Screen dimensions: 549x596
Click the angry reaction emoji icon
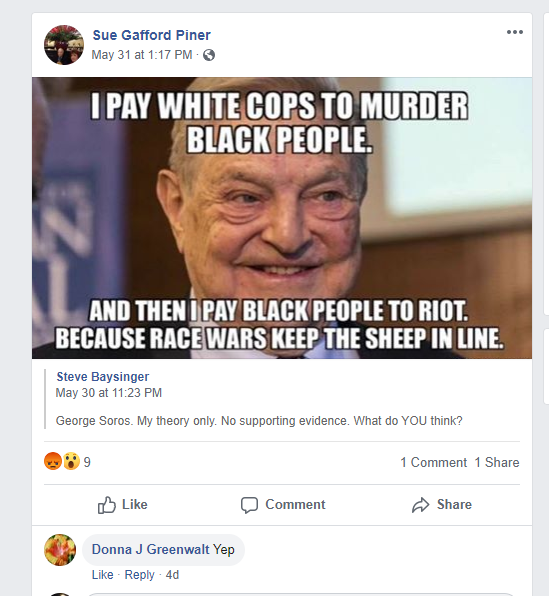point(53,461)
